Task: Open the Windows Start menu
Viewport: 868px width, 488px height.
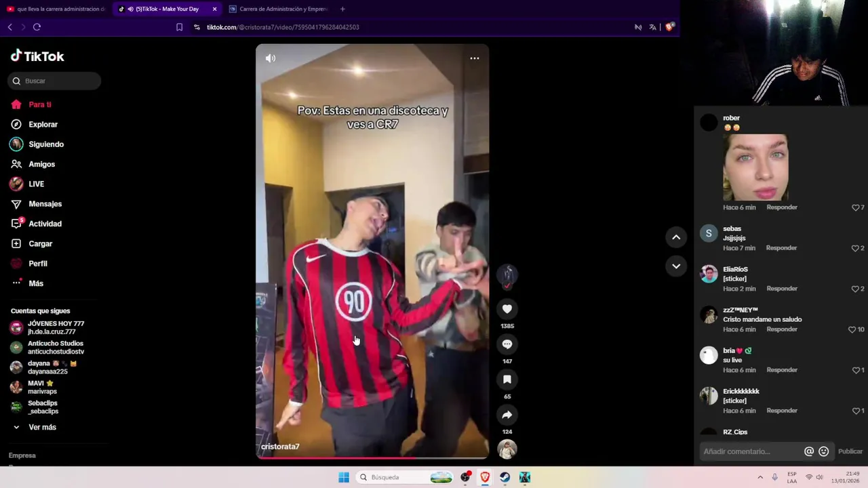Action: tap(344, 477)
